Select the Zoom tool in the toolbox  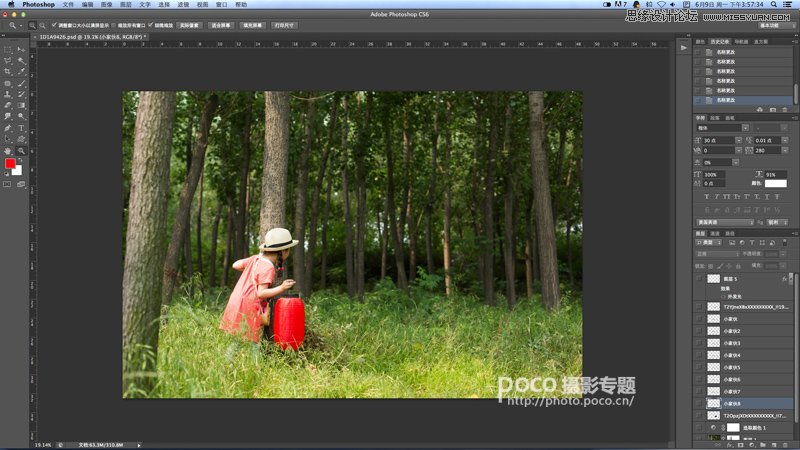21,150
